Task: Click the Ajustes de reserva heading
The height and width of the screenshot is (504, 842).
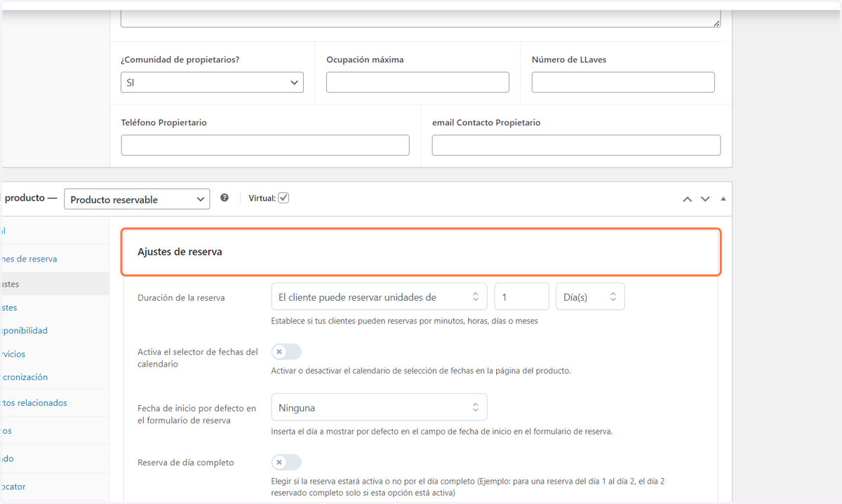Action: (180, 252)
